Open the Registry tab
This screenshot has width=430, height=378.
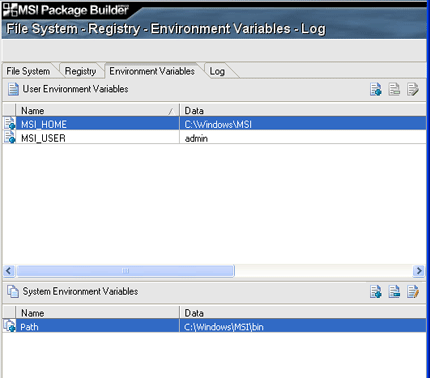coord(80,71)
